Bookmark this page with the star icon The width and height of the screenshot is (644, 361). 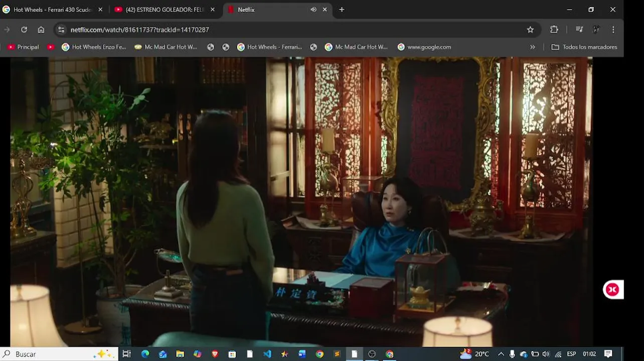(530, 30)
